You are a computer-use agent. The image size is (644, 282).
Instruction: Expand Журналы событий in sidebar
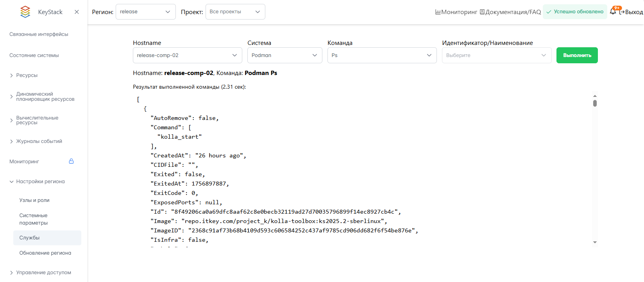[39, 141]
